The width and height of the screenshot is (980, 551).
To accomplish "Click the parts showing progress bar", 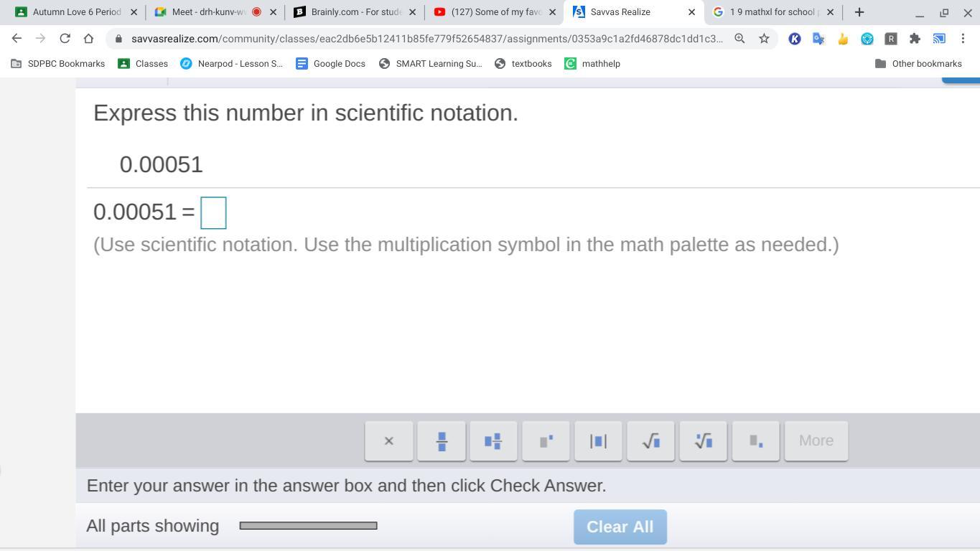I will [308, 526].
